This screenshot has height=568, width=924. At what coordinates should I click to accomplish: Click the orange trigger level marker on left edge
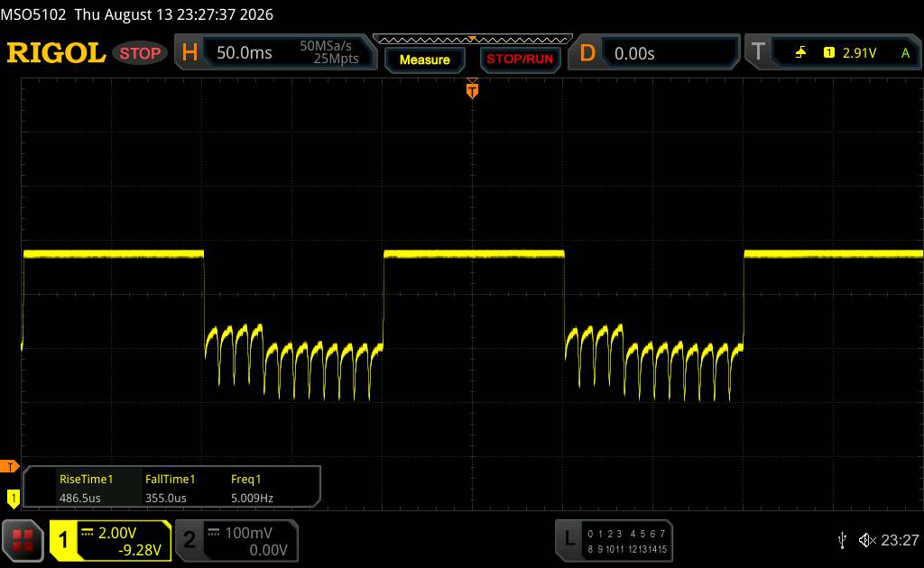point(9,467)
